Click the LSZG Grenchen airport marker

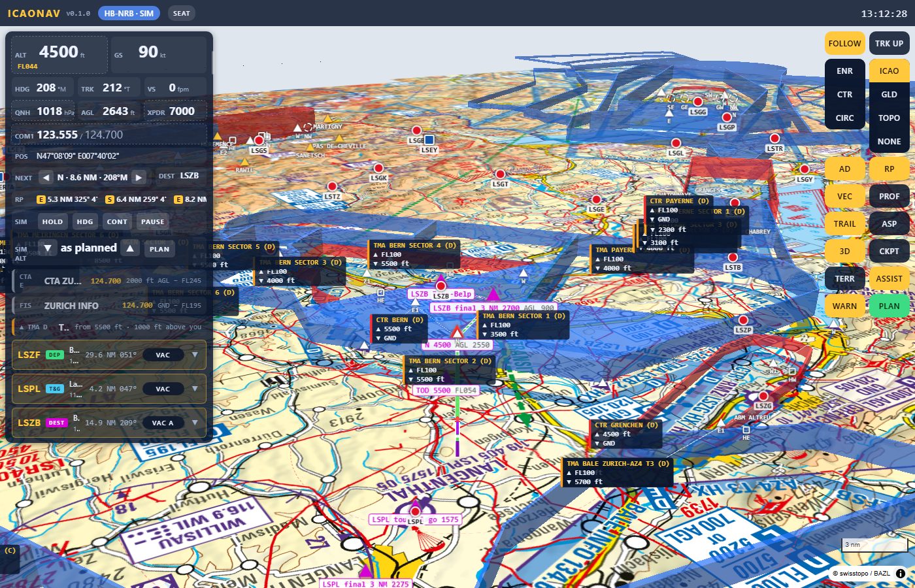click(x=763, y=397)
